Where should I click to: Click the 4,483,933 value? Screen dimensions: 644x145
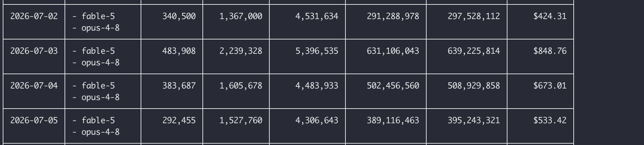tap(317, 86)
